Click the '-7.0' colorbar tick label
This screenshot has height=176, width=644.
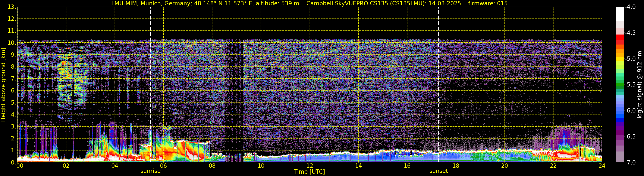630,163
